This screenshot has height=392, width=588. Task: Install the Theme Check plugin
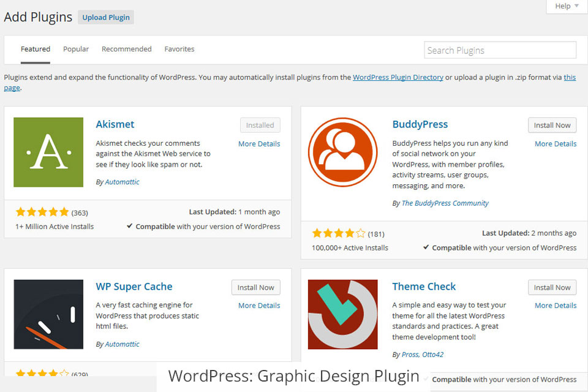pyautogui.click(x=552, y=287)
